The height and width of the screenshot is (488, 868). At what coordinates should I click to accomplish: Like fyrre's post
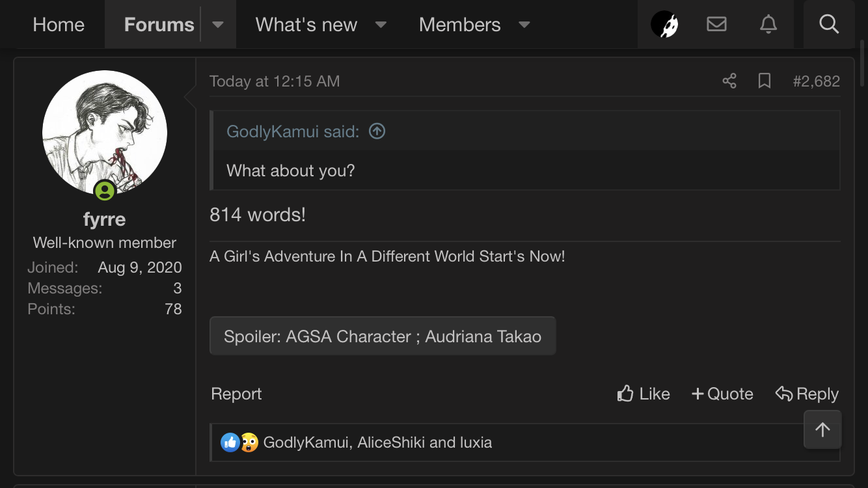[644, 394]
